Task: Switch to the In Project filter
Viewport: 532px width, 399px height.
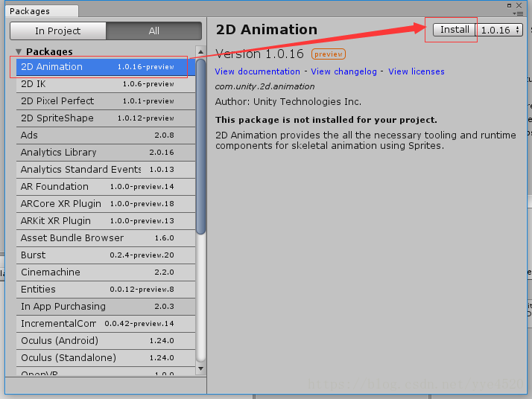Action: [x=58, y=31]
